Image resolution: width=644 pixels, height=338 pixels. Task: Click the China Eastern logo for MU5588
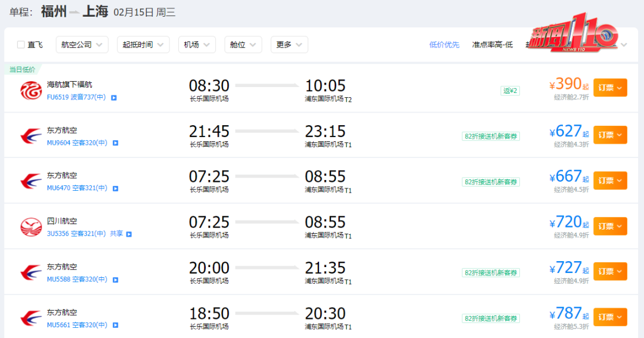(x=31, y=272)
